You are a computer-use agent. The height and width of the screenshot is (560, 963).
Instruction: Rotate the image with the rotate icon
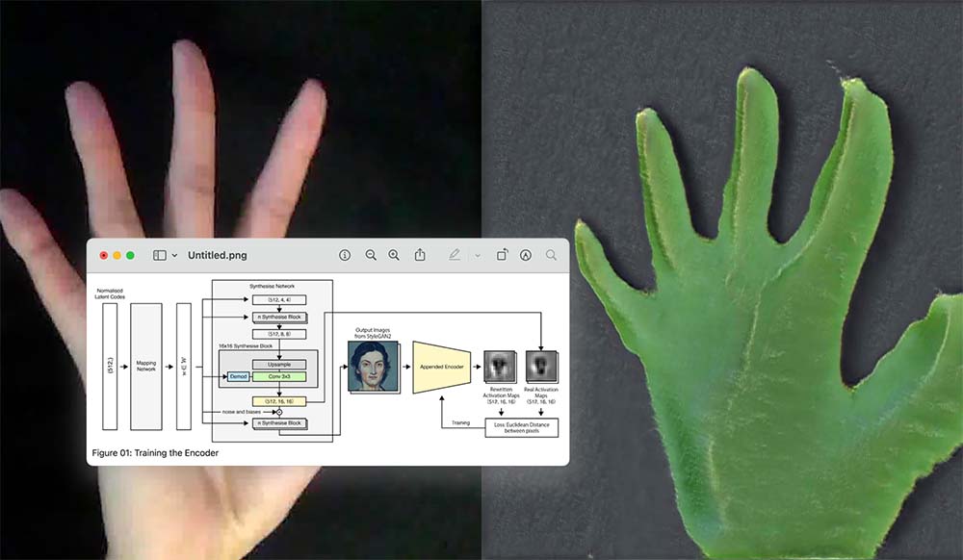502,255
